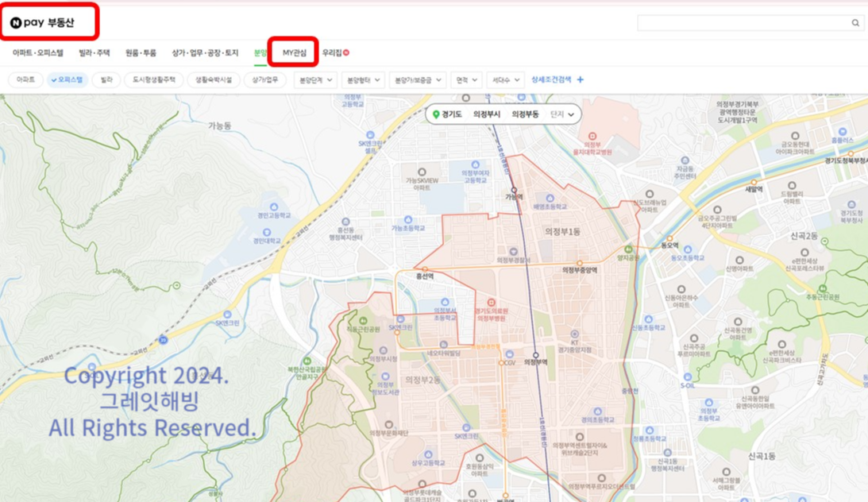Click the search magnifier icon
Image resolution: width=868 pixels, height=502 pixels.
coord(854,23)
